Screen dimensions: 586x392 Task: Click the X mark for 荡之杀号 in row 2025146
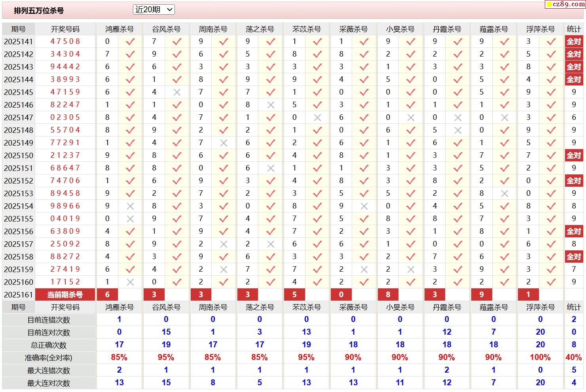(x=271, y=105)
